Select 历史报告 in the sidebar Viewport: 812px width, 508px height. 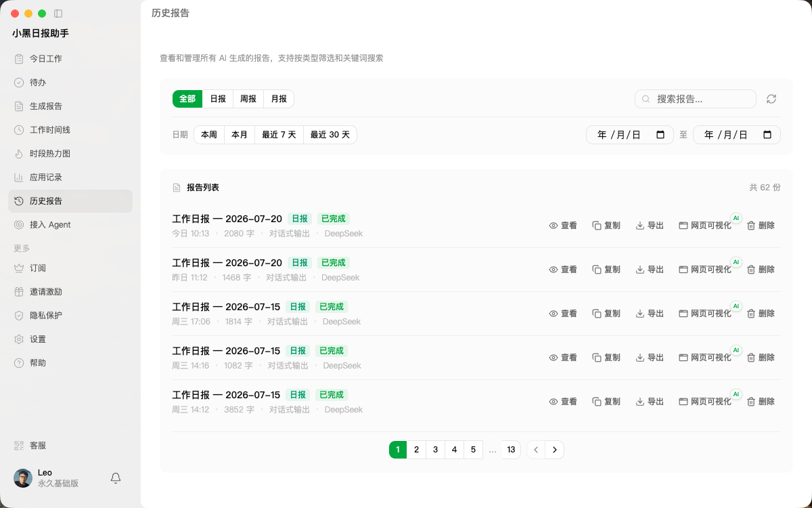click(x=70, y=201)
